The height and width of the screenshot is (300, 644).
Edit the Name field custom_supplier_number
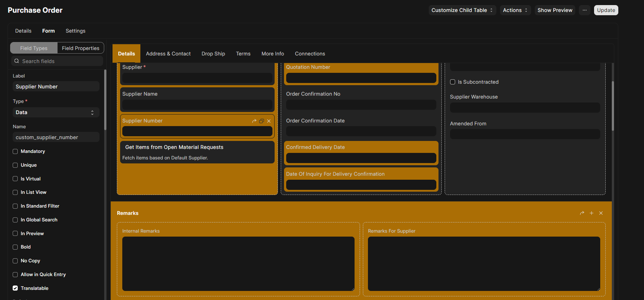[x=56, y=137]
